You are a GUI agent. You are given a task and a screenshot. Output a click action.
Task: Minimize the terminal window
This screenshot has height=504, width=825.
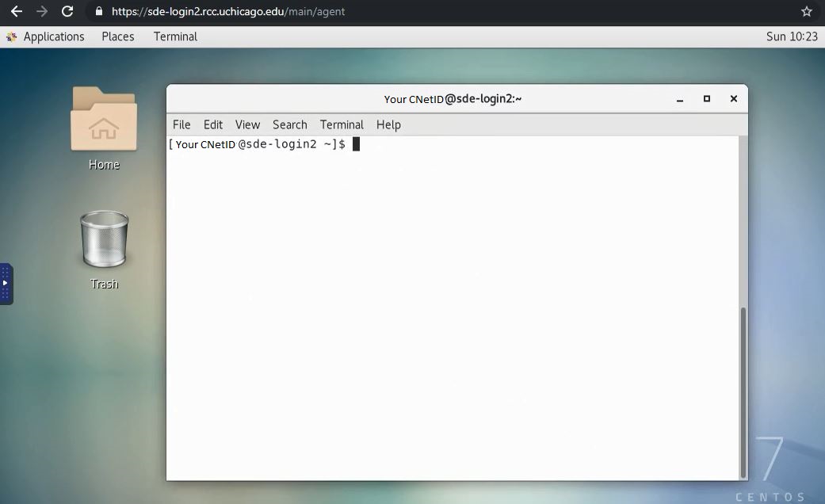(x=680, y=99)
